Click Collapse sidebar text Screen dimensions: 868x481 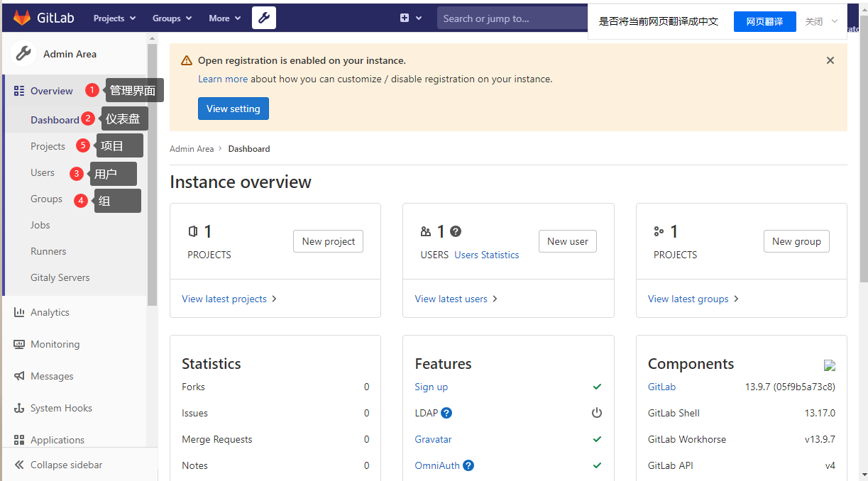tap(67, 465)
